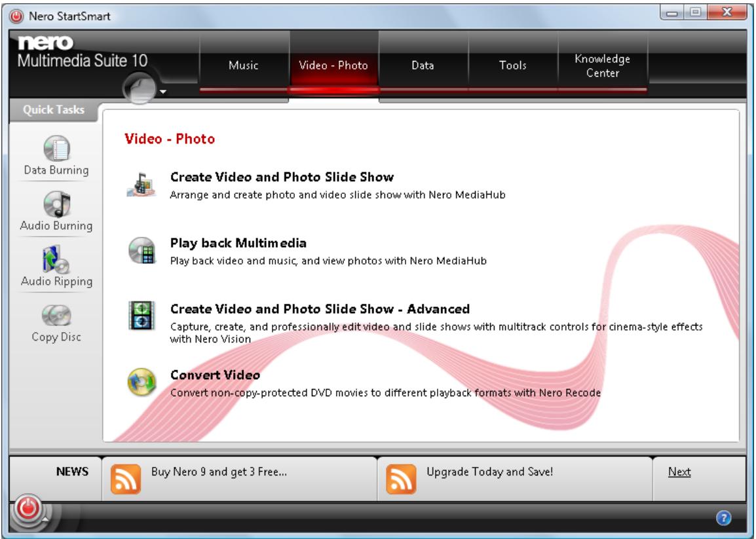This screenshot has width=756, height=539.
Task: Expand the dropdown arrow next to the round button
Action: pyautogui.click(x=163, y=92)
